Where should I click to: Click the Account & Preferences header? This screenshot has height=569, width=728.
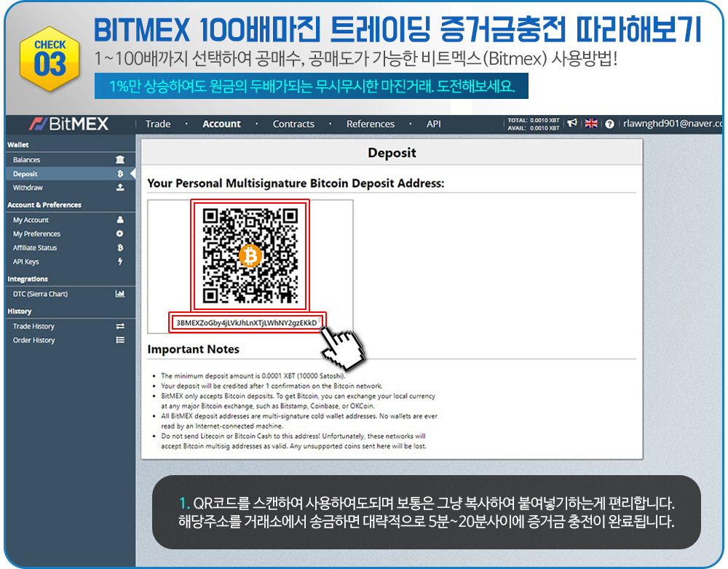44,204
